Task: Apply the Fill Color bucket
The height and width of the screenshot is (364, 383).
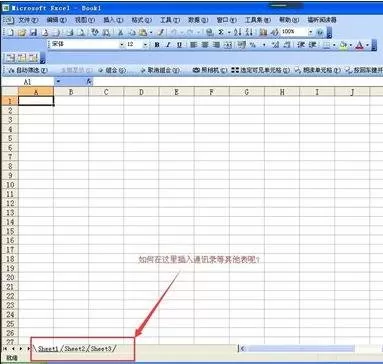Action: point(343,45)
